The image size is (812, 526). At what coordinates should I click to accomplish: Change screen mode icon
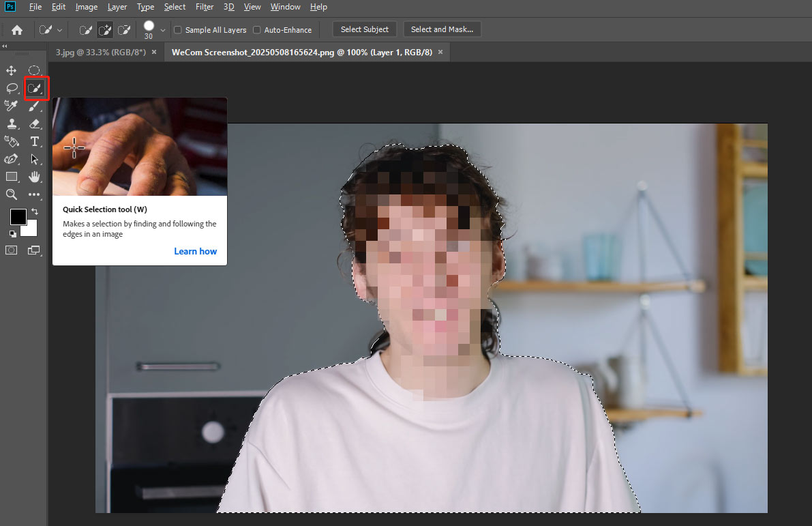point(34,250)
